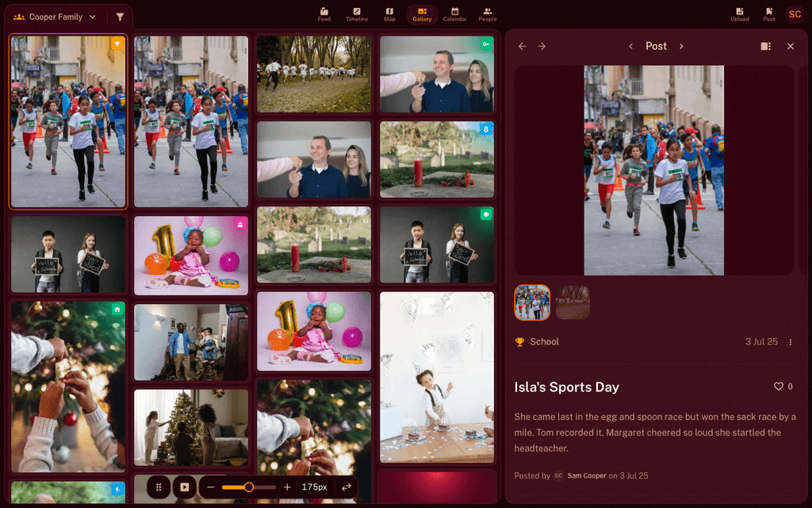This screenshot has width=812, height=508.
Task: Open the People view
Action: point(488,14)
